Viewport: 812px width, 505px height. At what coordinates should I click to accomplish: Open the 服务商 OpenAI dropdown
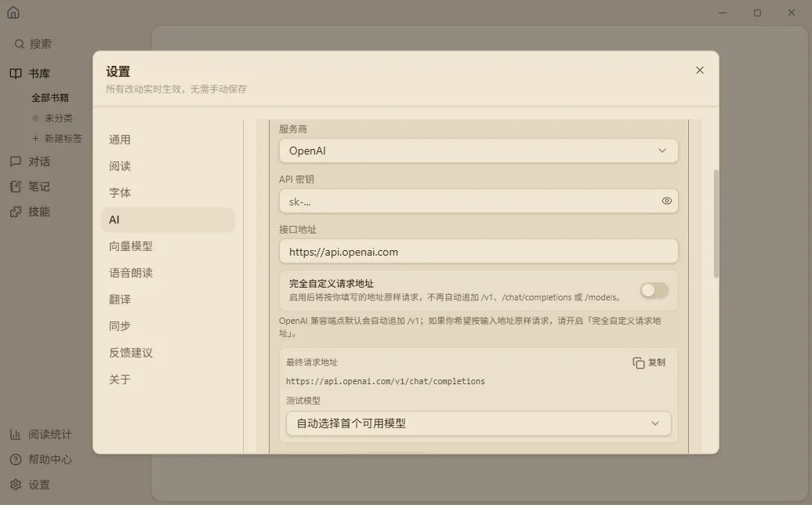point(478,151)
